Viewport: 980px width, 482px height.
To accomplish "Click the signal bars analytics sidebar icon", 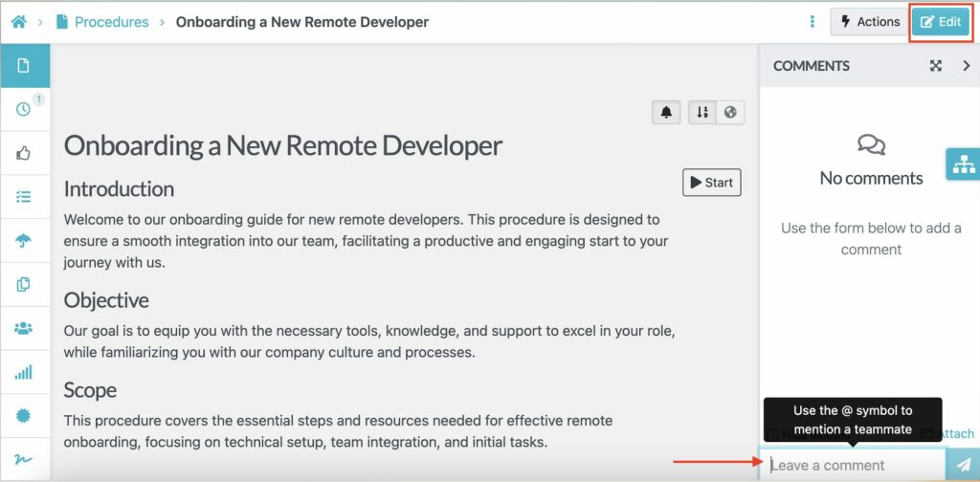I will point(24,372).
